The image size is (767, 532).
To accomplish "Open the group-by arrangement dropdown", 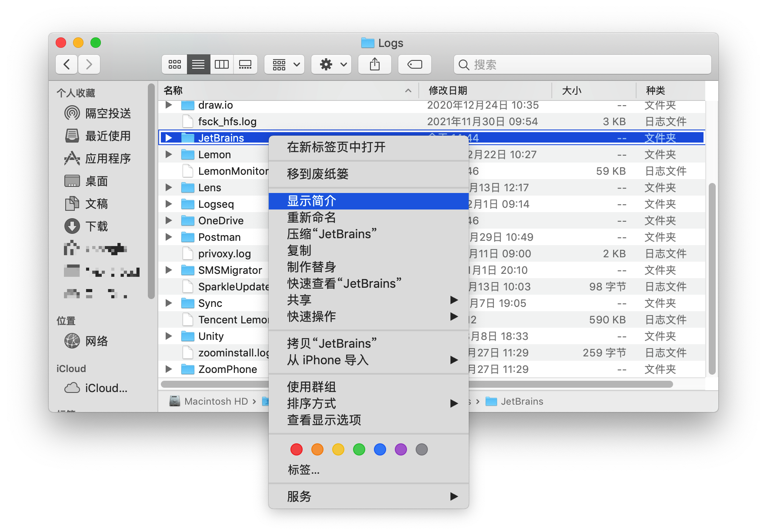I will coord(284,64).
